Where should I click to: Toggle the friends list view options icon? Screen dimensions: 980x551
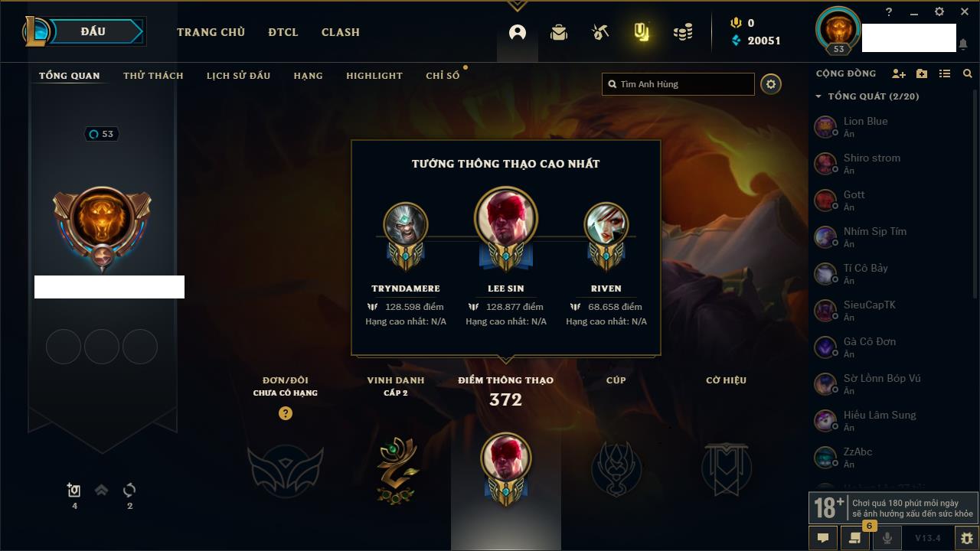tap(945, 73)
